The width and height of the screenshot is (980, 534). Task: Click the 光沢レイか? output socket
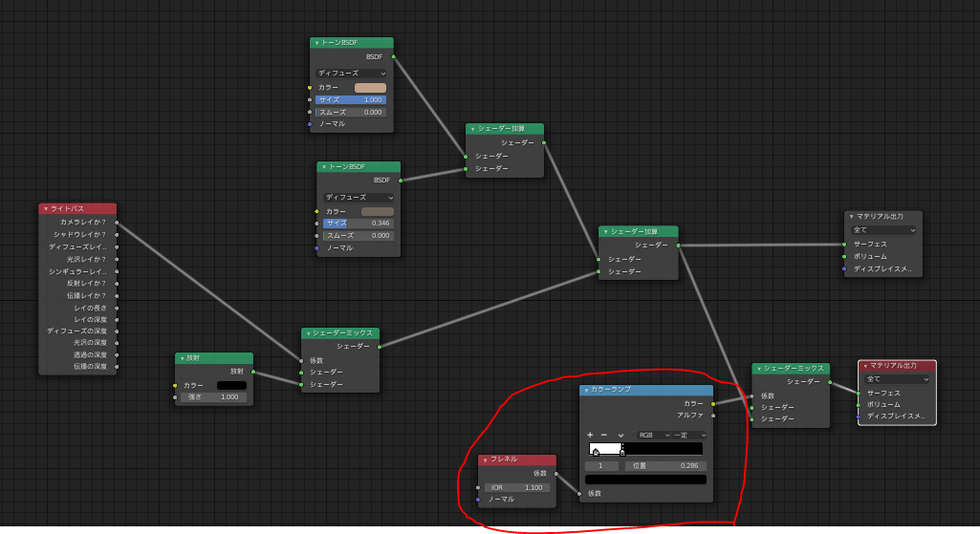tap(117, 259)
